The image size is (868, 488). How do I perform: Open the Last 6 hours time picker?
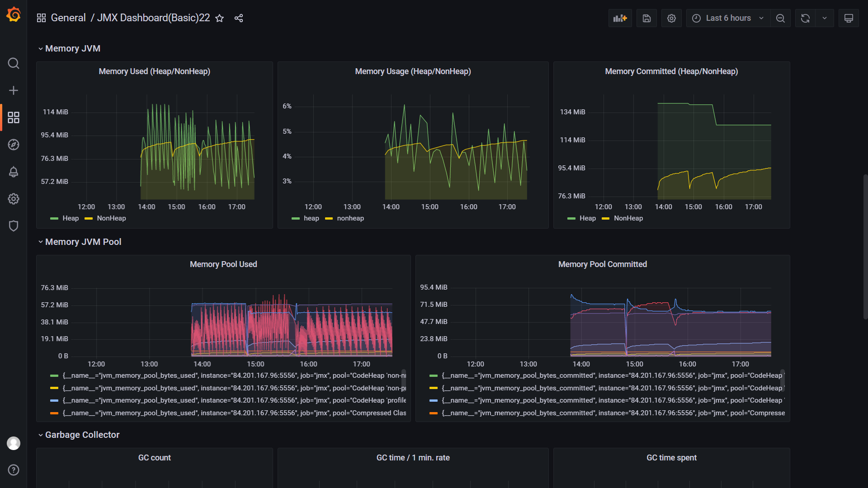click(x=728, y=18)
